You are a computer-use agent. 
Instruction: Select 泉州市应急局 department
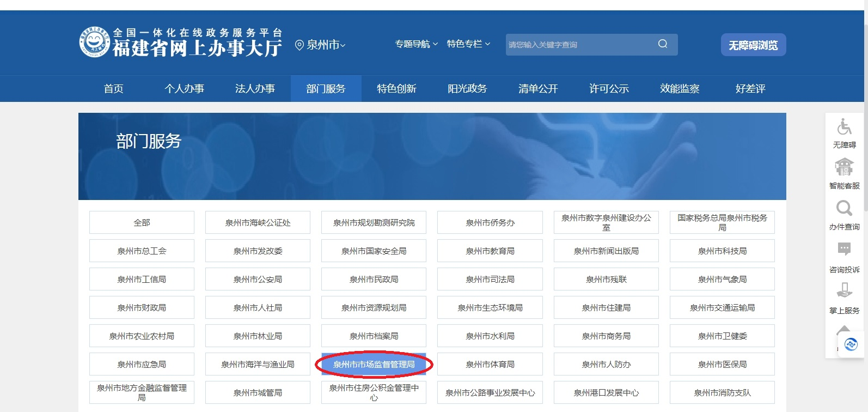coord(142,364)
